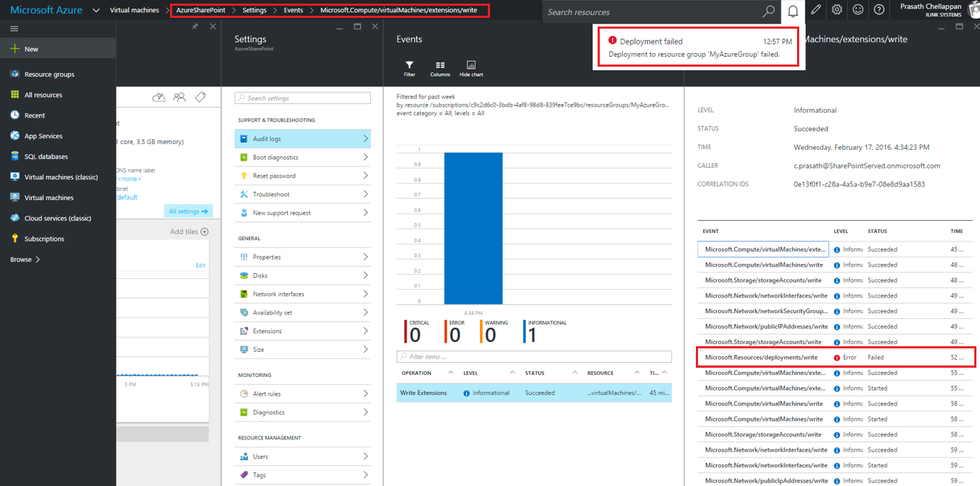Click Prasath Chellappan account menu
Screen dimensions: 980x486
tap(931, 10)
